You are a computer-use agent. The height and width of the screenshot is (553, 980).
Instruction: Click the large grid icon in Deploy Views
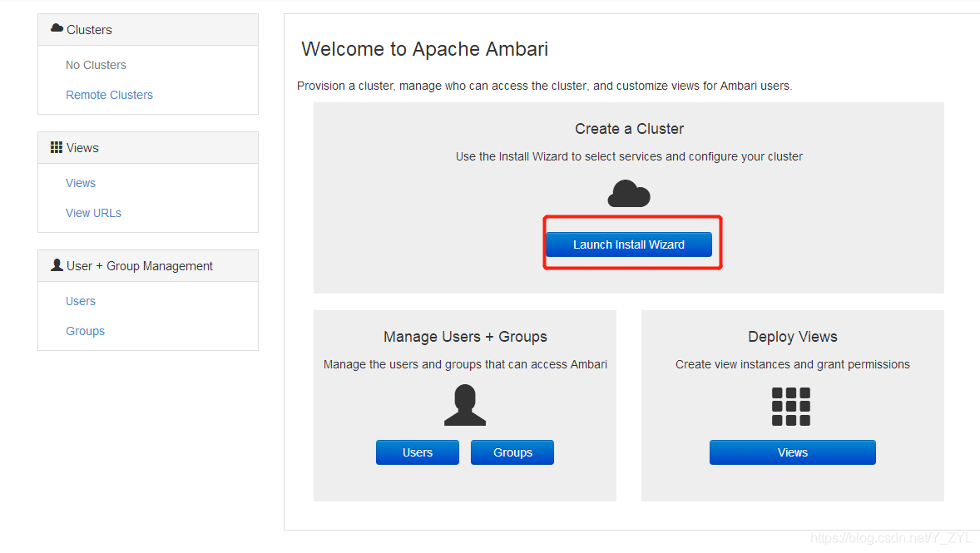pos(791,407)
